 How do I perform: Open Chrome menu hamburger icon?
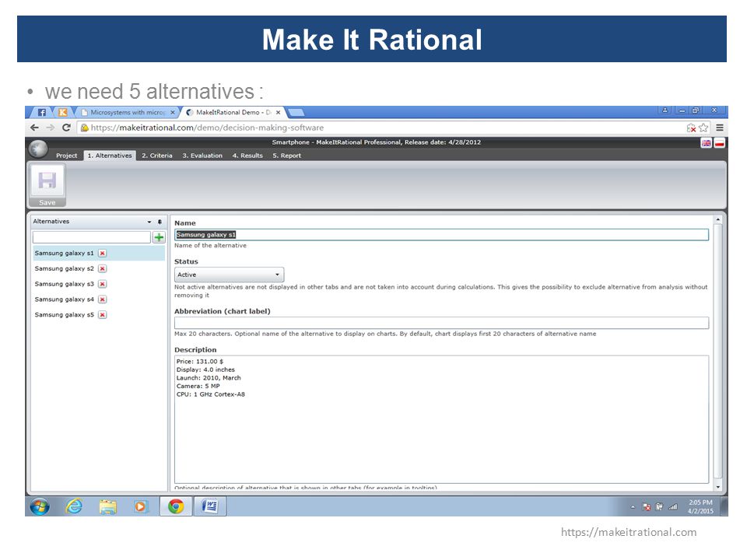click(720, 128)
